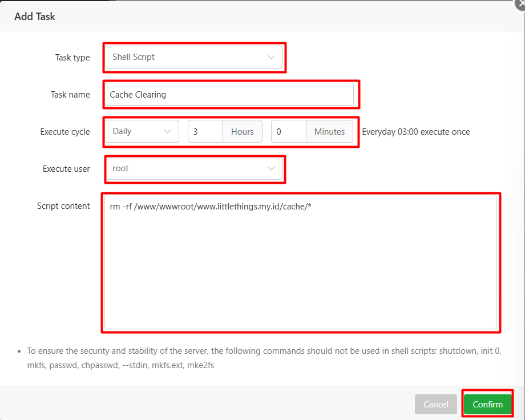This screenshot has height=420, width=525.
Task: Click the Script content field label
Action: coord(63,206)
